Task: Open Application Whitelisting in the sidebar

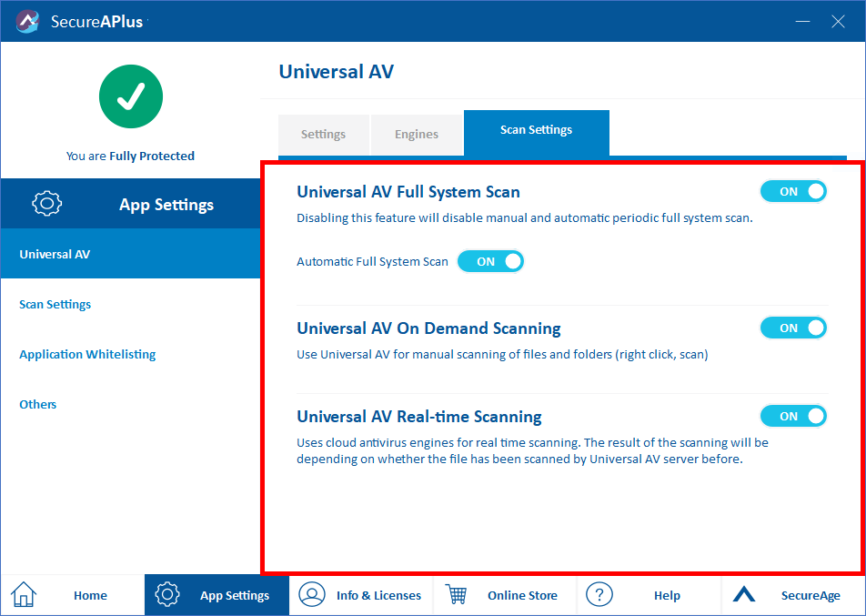Action: (87, 354)
